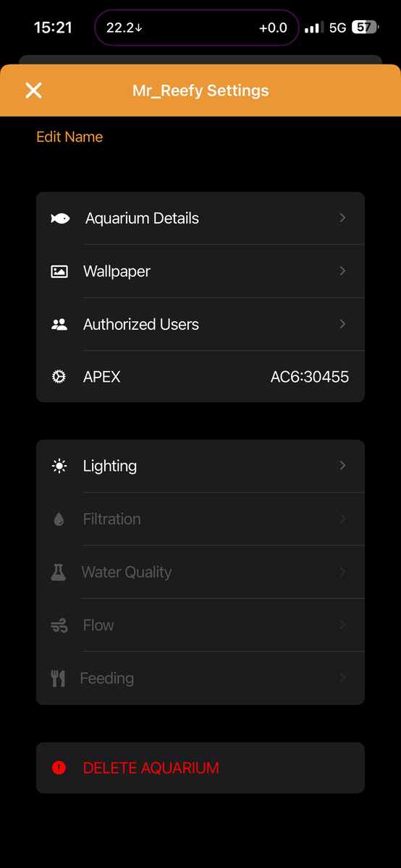Tap the wind icon beside Flow

pos(59,626)
